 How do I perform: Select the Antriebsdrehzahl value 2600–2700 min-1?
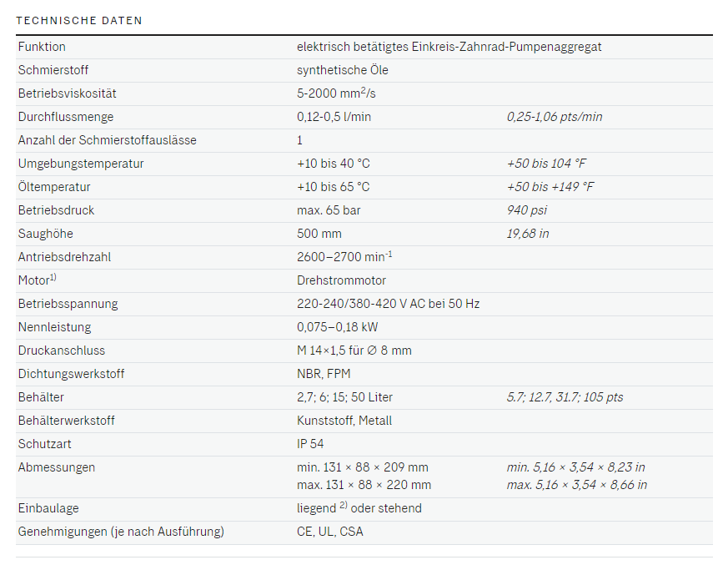(x=344, y=256)
